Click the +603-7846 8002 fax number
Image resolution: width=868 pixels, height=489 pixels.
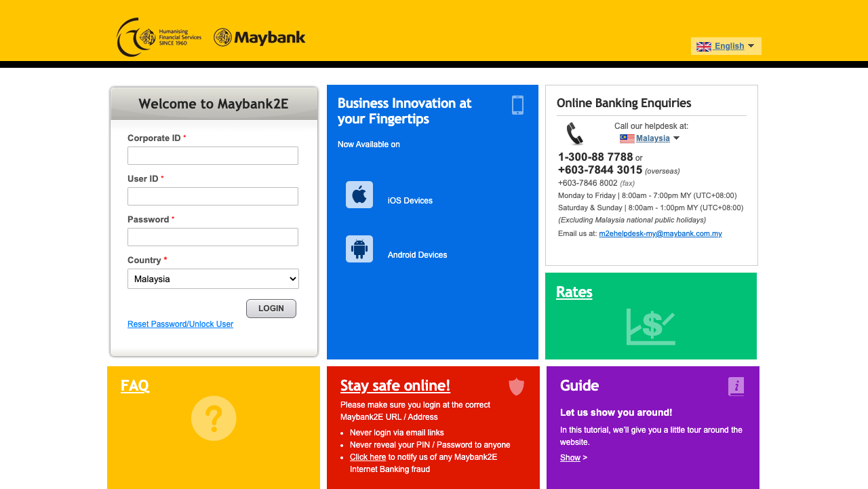(x=588, y=183)
